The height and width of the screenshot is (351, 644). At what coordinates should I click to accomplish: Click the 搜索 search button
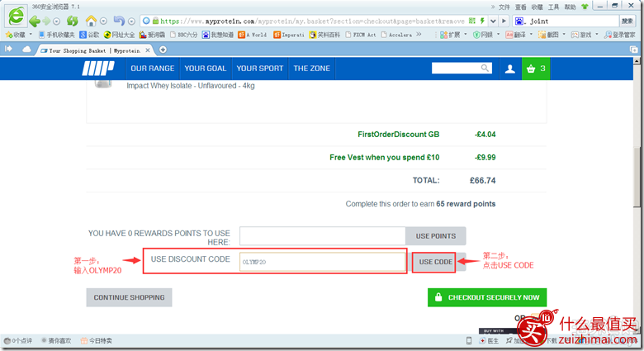coord(627,21)
